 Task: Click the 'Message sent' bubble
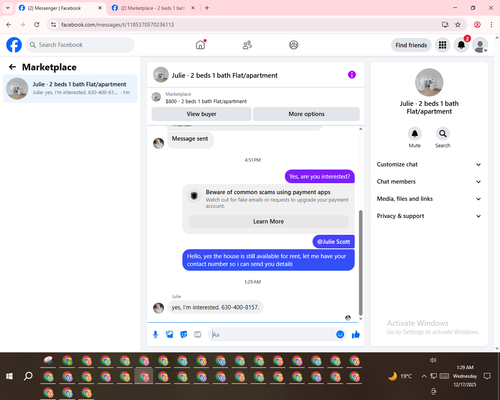click(x=190, y=139)
